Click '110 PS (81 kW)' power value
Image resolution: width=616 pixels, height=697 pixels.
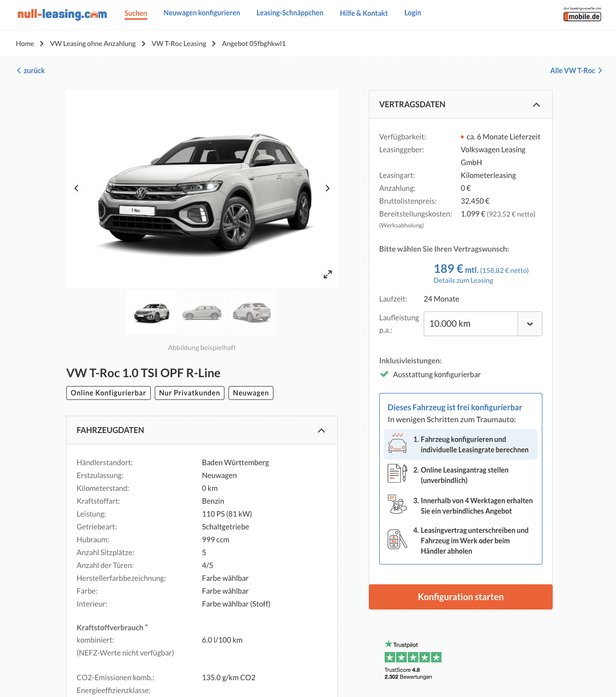[227, 514]
